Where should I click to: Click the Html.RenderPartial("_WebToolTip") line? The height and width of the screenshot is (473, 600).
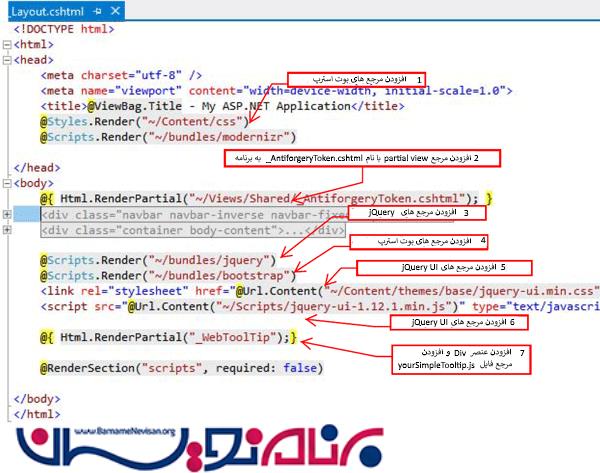(168, 338)
